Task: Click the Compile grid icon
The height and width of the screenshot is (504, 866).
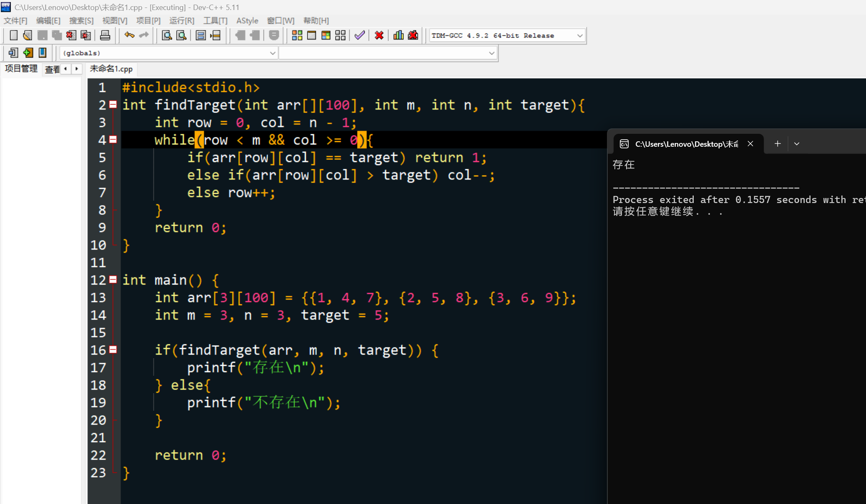Action: [x=297, y=35]
